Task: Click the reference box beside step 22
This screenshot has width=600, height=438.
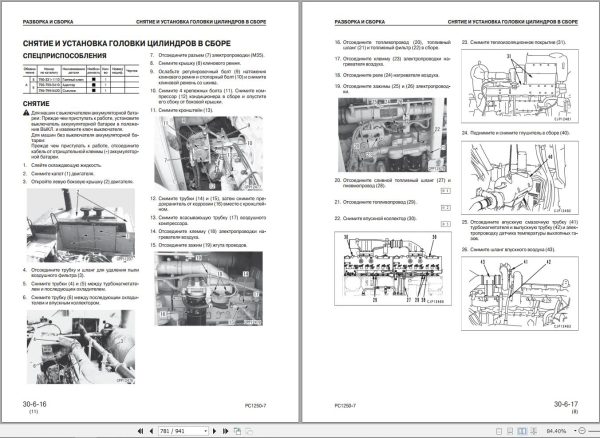Action: (x=446, y=224)
